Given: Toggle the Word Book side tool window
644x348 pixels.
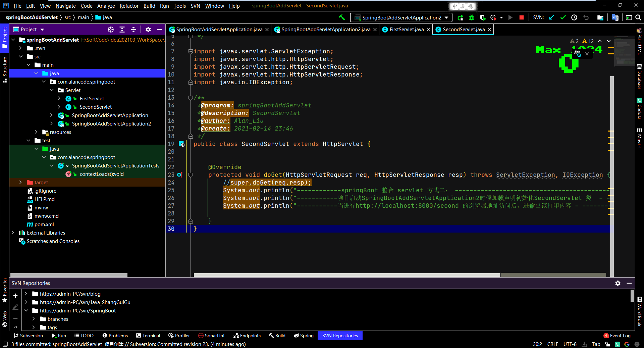Looking at the screenshot, I should pos(639,311).
